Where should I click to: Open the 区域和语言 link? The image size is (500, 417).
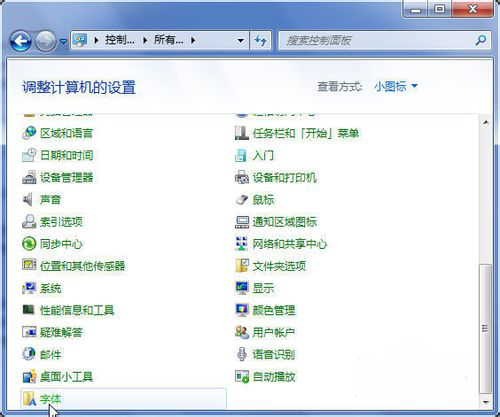pyautogui.click(x=66, y=133)
